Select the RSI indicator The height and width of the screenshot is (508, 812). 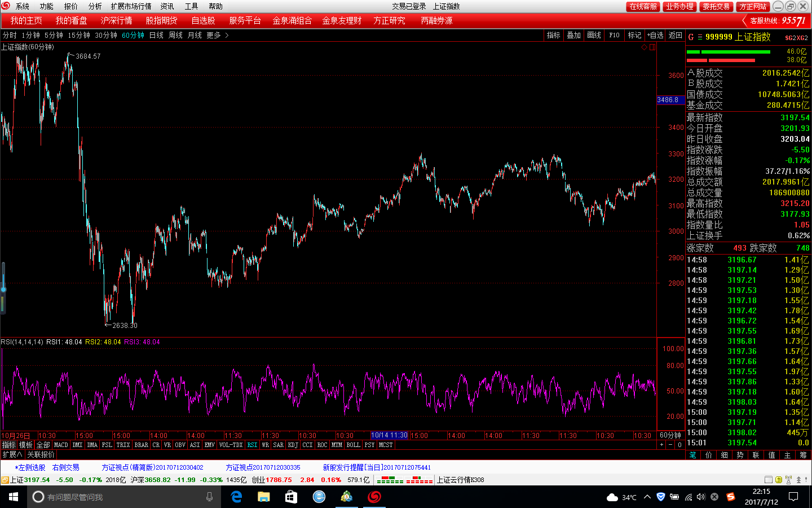coord(252,445)
